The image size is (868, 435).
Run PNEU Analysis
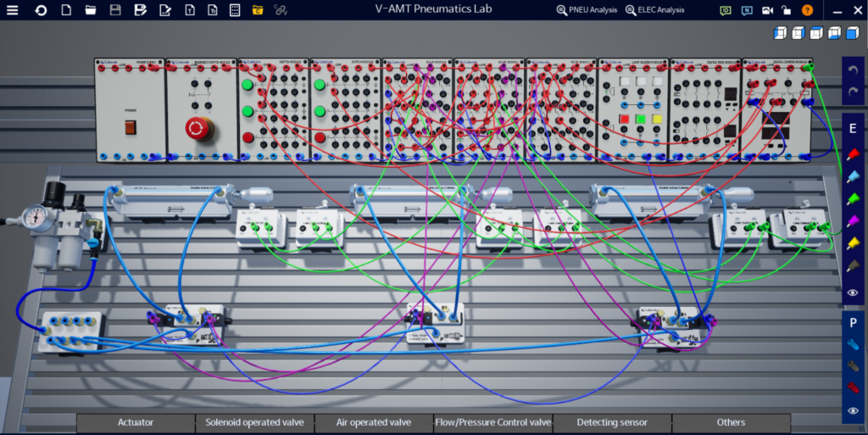(587, 10)
